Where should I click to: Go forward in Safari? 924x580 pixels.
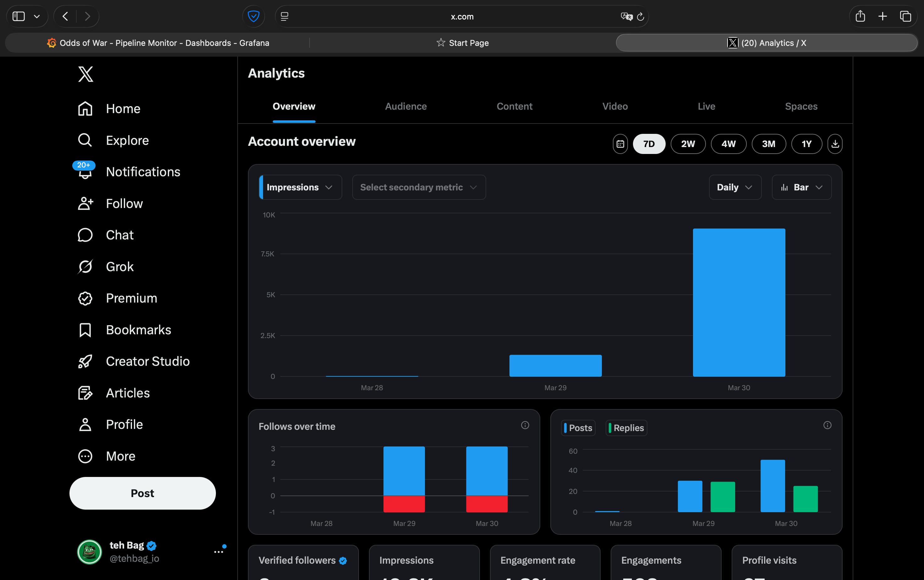(x=87, y=16)
